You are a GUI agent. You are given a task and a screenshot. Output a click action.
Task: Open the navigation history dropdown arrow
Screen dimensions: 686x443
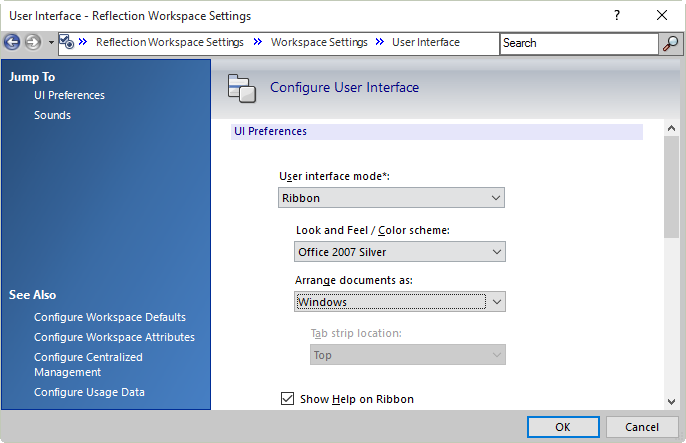pyautogui.click(x=51, y=43)
